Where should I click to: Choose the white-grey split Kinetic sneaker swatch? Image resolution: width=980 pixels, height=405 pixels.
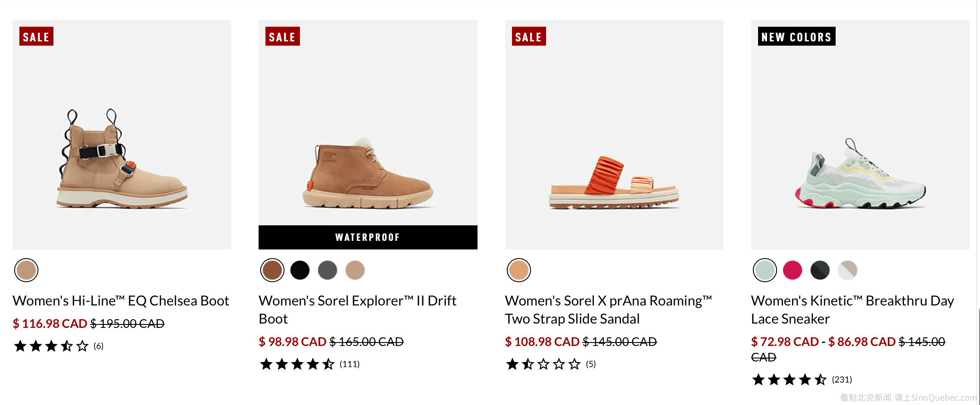(848, 270)
